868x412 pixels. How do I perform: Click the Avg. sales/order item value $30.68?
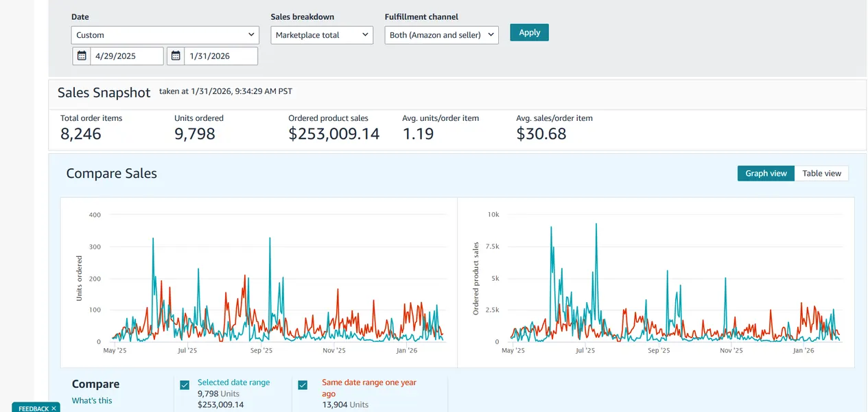point(541,134)
